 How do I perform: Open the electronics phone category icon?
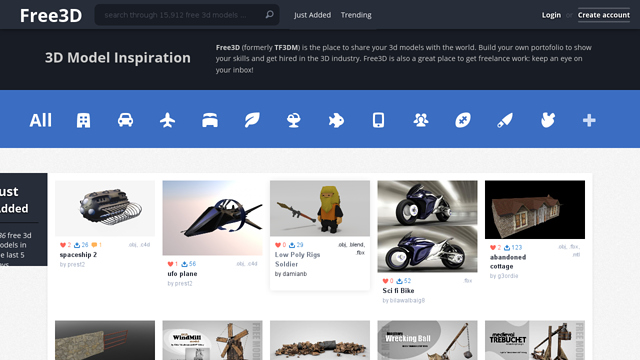click(378, 120)
